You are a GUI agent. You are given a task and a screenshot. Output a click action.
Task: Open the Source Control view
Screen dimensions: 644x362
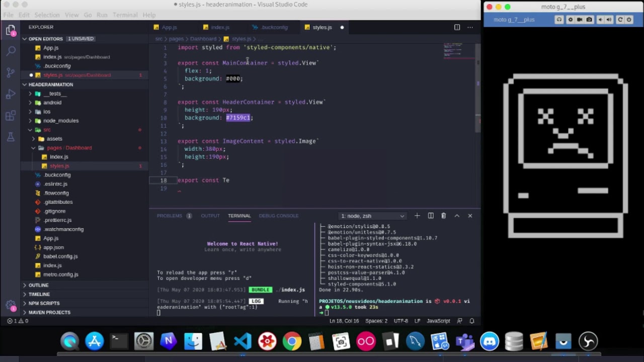pyautogui.click(x=11, y=72)
